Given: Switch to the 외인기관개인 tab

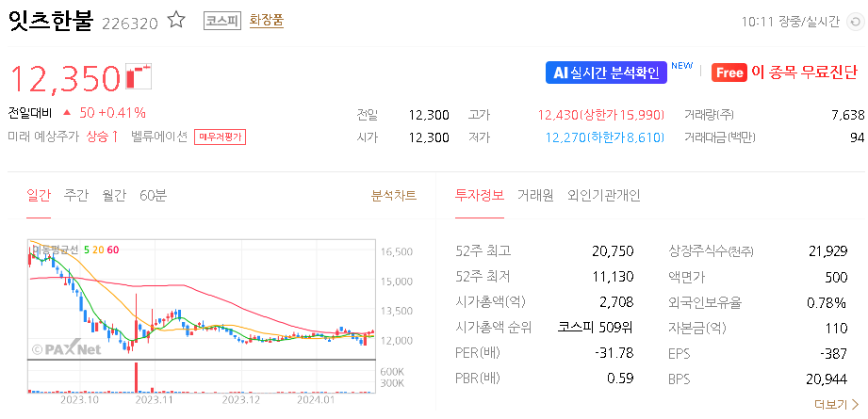Looking at the screenshot, I should (604, 195).
